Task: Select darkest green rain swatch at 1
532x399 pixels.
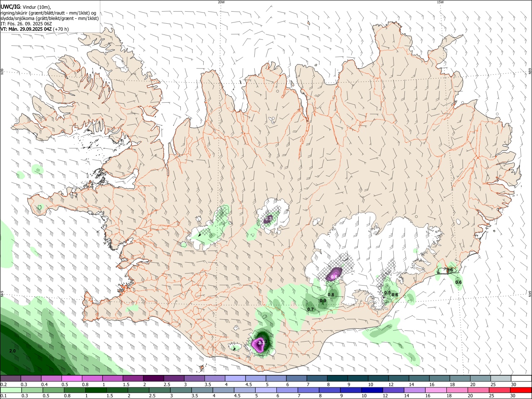Action: [96, 390]
